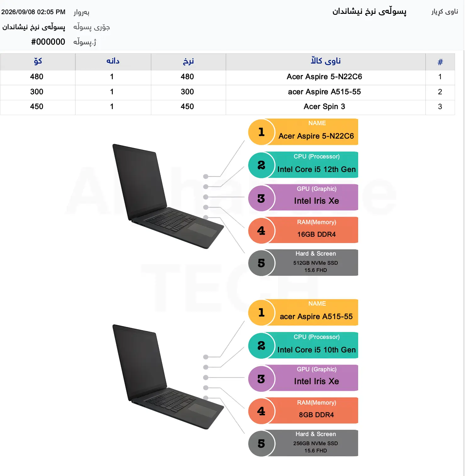466x476 pixels.
Task: Click the spec text '8GB DDR4'
Action: tap(317, 415)
